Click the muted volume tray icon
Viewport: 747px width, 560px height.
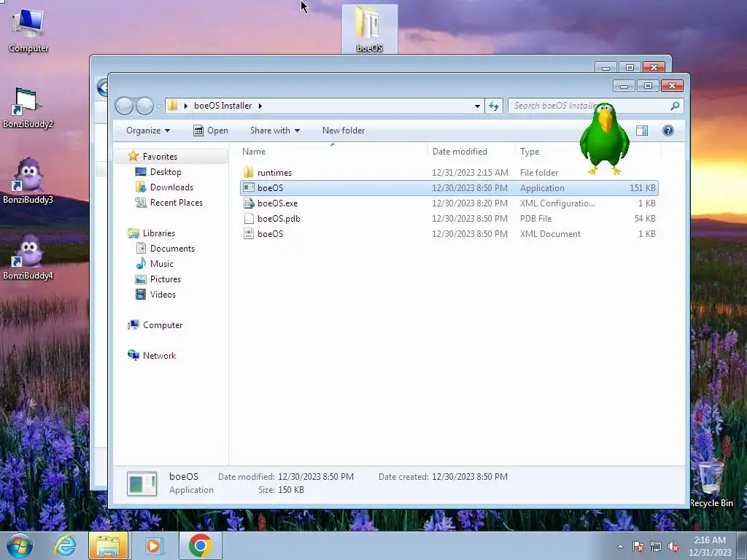tap(673, 546)
